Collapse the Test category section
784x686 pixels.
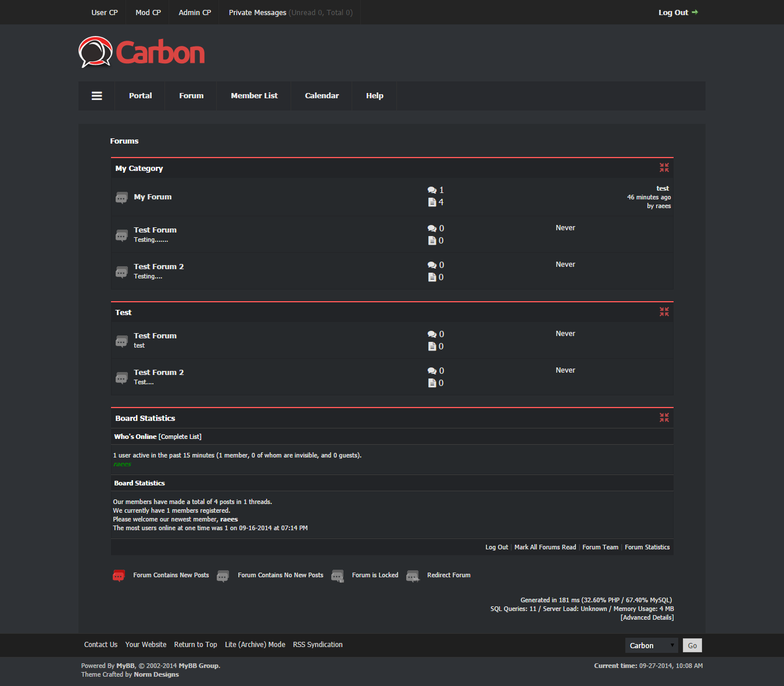[x=664, y=312]
